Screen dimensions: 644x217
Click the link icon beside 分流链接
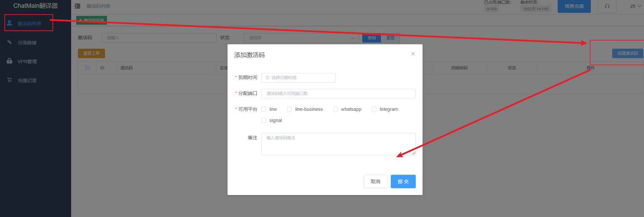(x=9, y=42)
